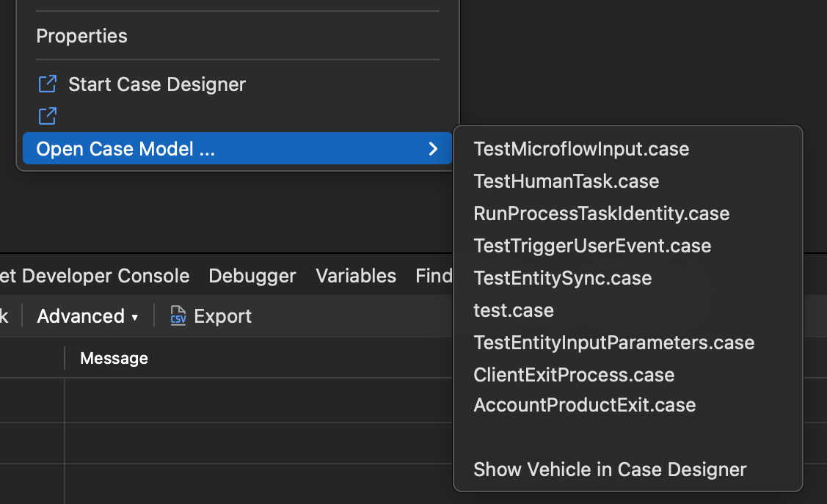Viewport: 827px width, 504px height.
Task: Select AccountProductExit.case
Action: pyautogui.click(x=584, y=405)
